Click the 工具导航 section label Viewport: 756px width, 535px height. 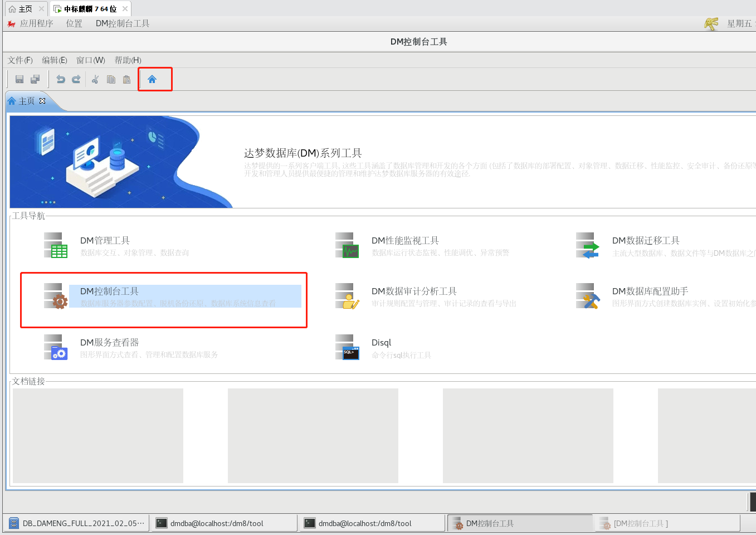pyautogui.click(x=28, y=216)
